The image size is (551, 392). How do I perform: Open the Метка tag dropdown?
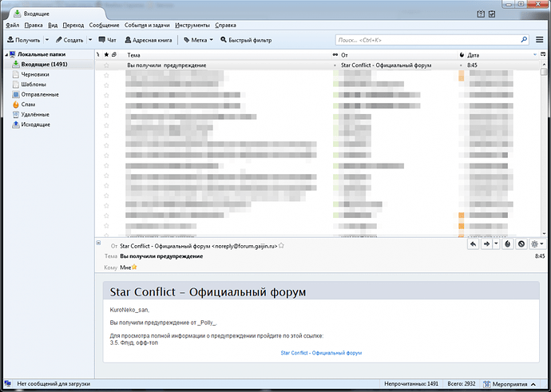click(x=199, y=40)
